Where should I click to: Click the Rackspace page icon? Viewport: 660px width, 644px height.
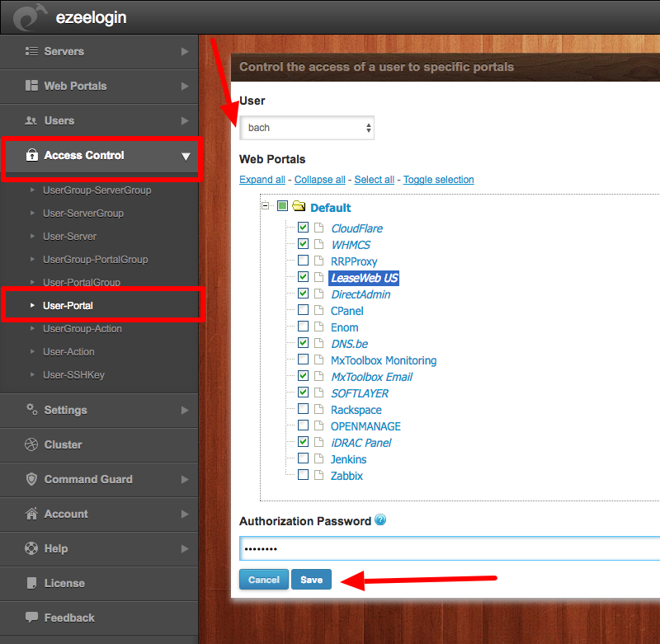pos(319,409)
